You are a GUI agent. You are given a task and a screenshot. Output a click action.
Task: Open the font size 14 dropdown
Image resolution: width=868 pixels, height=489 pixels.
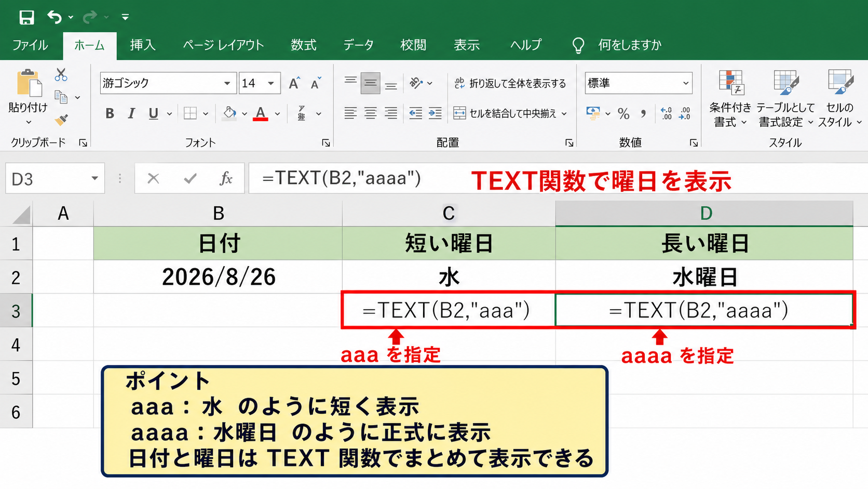click(x=271, y=83)
